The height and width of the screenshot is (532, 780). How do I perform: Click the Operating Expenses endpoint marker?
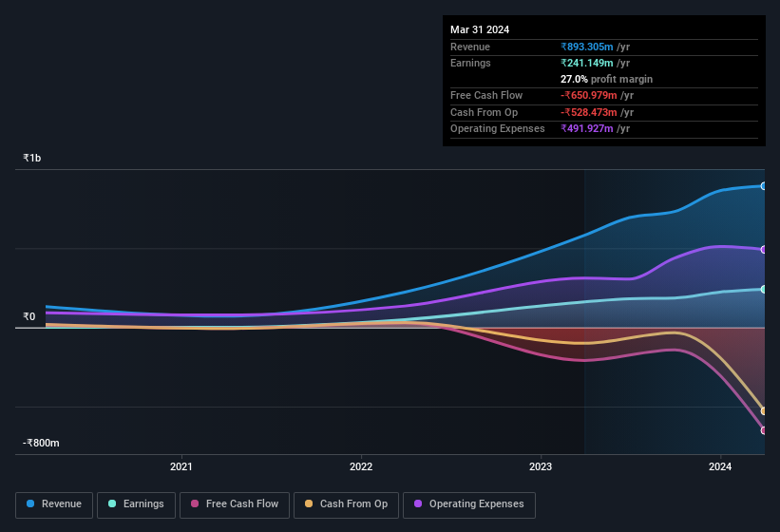click(764, 250)
